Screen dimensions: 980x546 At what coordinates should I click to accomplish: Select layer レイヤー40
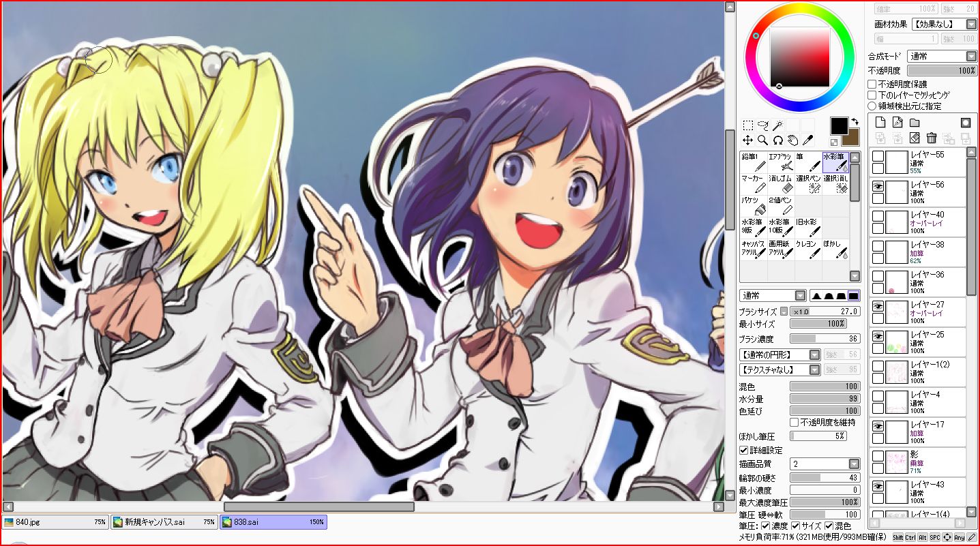[919, 222]
